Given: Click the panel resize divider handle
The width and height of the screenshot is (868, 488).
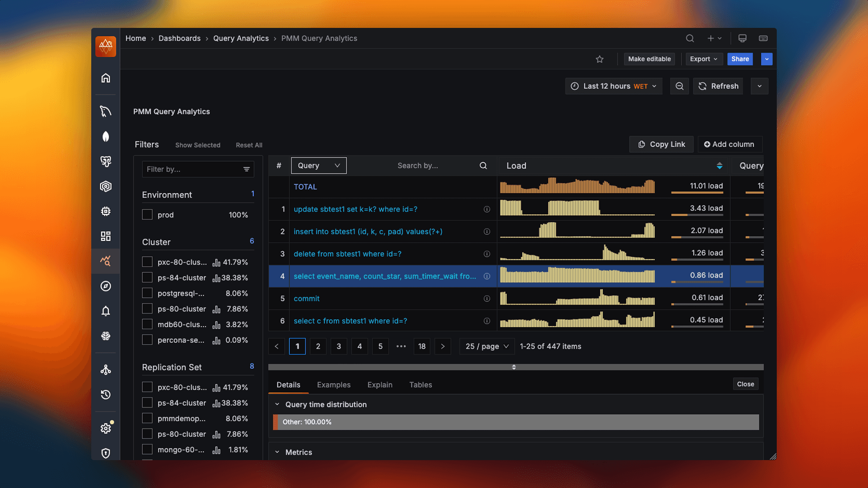Looking at the screenshot, I should (x=514, y=367).
